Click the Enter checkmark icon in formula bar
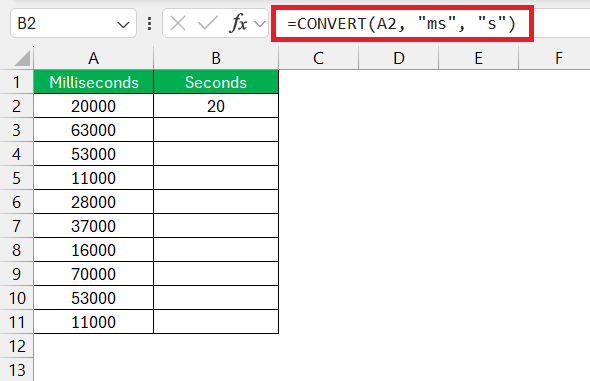 (x=208, y=23)
